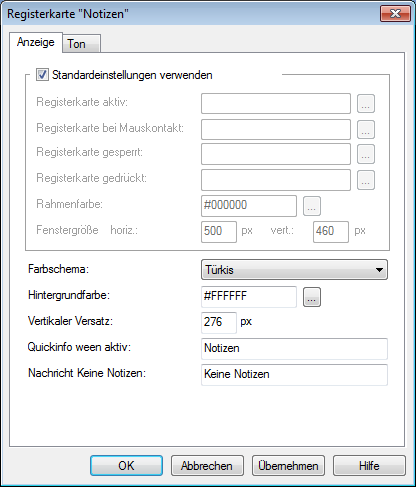The image size is (416, 487).
Task: Select the Anzeige tab
Action: point(36,42)
